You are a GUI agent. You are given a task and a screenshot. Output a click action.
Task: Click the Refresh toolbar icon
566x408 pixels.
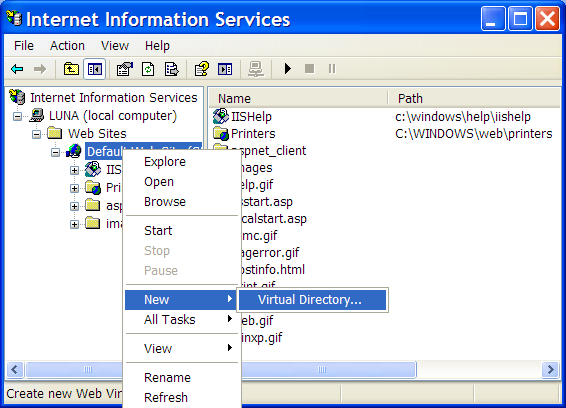tap(148, 69)
